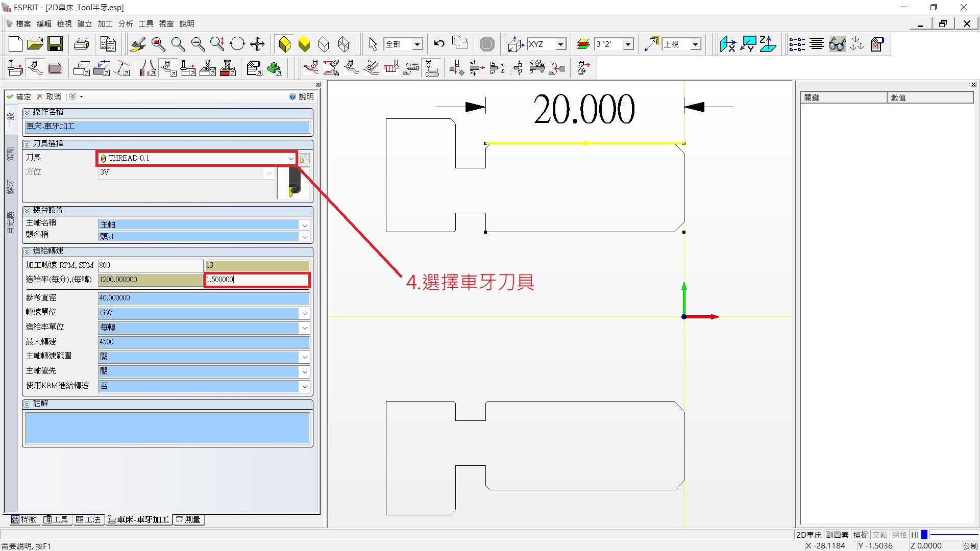This screenshot has width=980, height=551.
Task: Toggle the 捕捉 snap mode in status bar
Action: (860, 535)
